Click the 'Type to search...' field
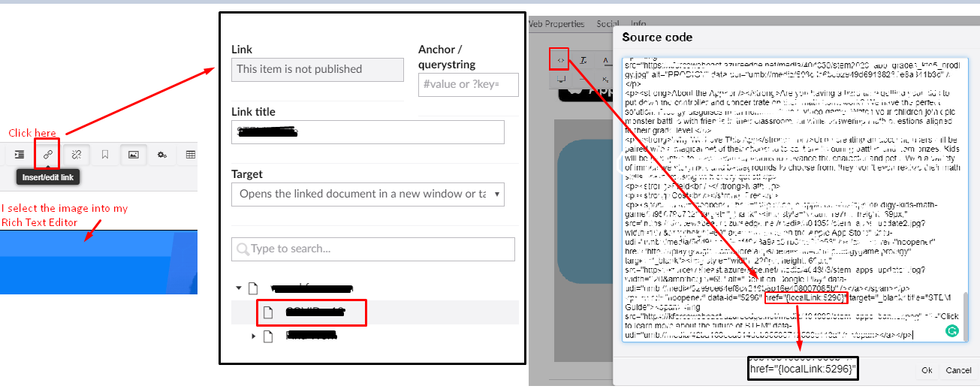The image size is (980, 389). [373, 249]
